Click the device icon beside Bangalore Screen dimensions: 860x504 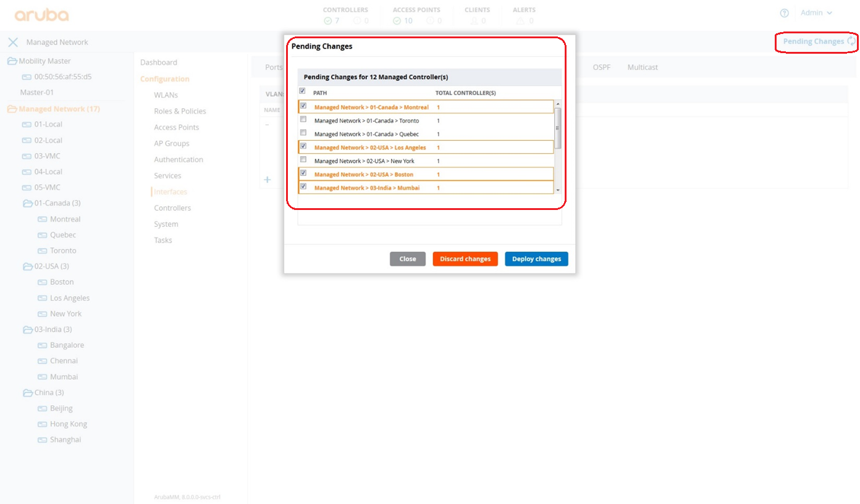point(42,345)
